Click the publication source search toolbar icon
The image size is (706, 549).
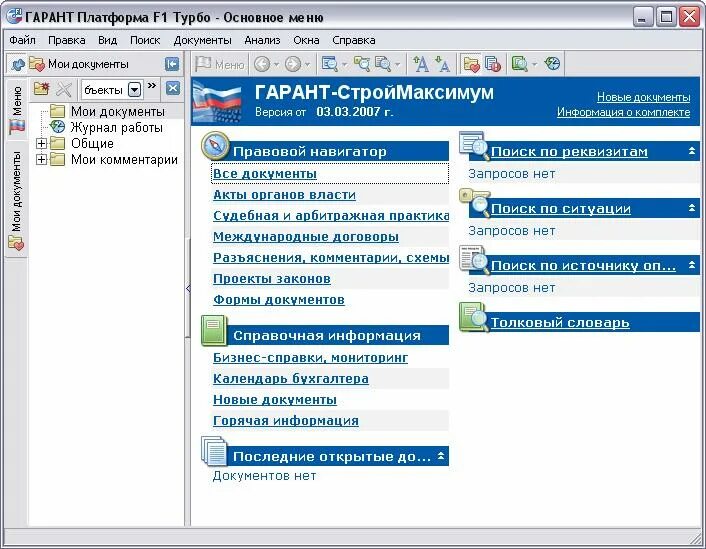[383, 64]
